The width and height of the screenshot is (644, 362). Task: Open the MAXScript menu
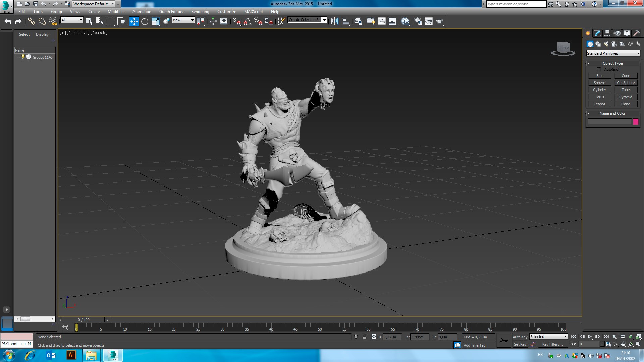click(254, 12)
